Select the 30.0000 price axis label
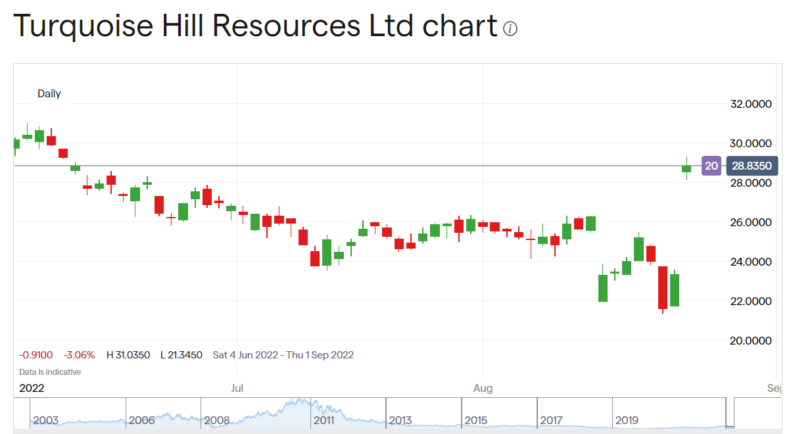This screenshot has width=793, height=434. (751, 144)
